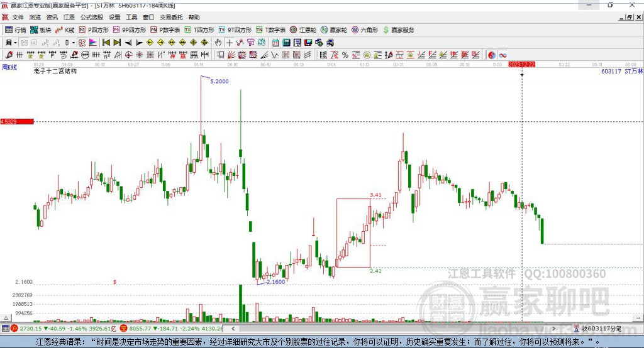
Task: Restore the inner child window
Action: 630,17
